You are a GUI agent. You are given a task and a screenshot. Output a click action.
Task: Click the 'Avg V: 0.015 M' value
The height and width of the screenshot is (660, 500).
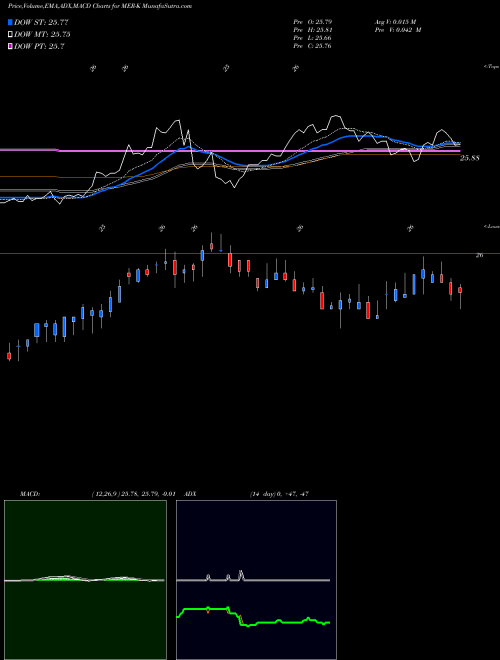pyautogui.click(x=395, y=21)
